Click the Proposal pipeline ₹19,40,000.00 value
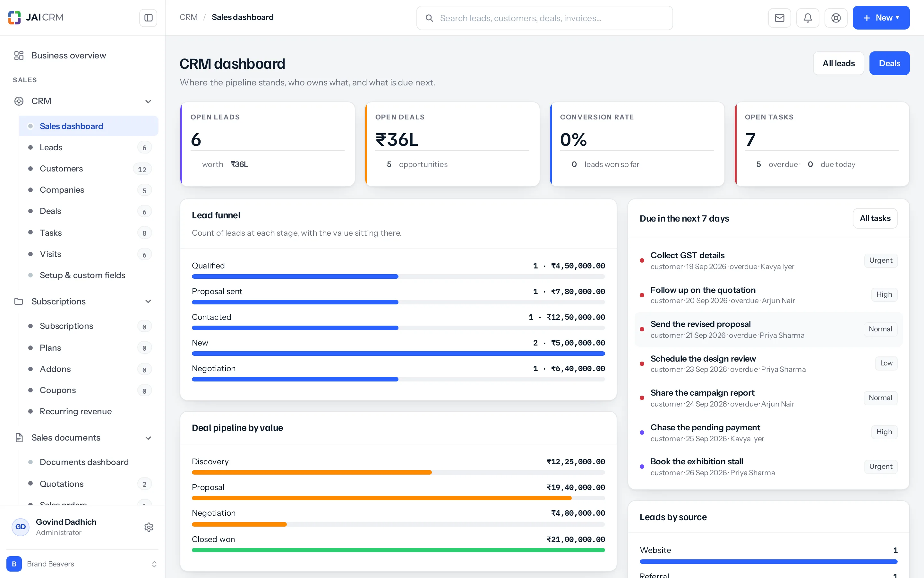 [575, 487]
